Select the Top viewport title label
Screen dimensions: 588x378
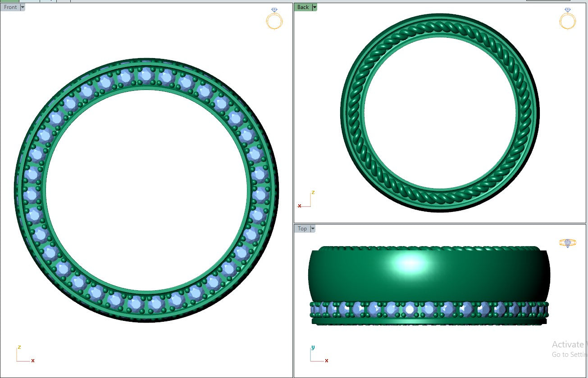tap(302, 229)
